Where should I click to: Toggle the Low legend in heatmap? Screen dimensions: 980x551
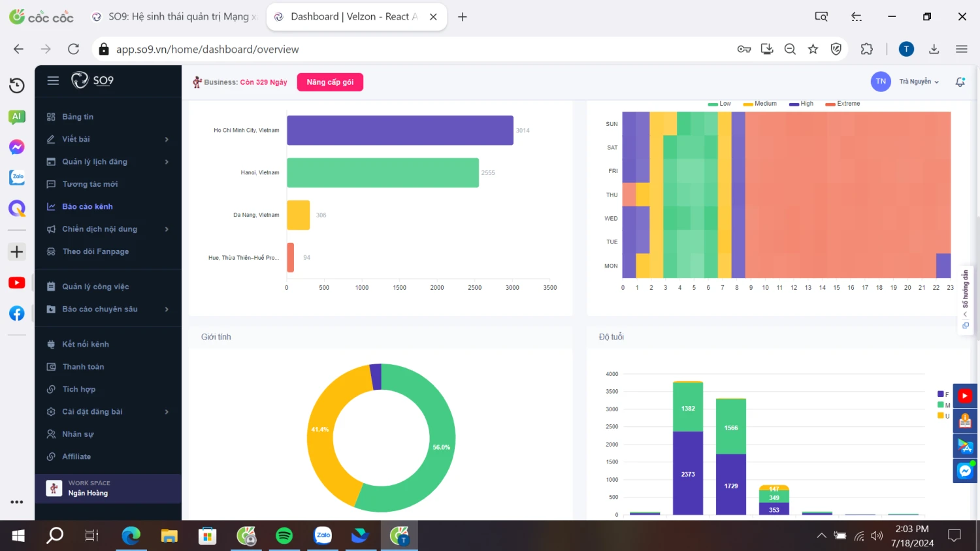coord(719,104)
